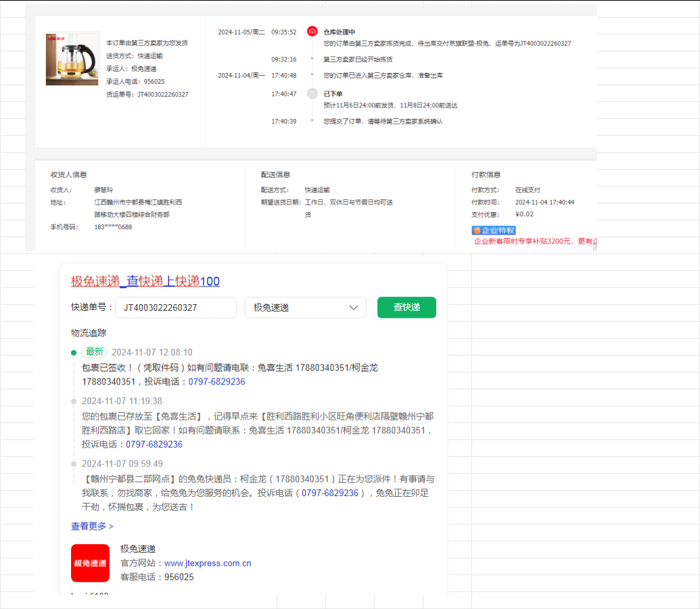This screenshot has width=700, height=609.
Task: Click the 收货人信息 heading
Action: pos(68,174)
